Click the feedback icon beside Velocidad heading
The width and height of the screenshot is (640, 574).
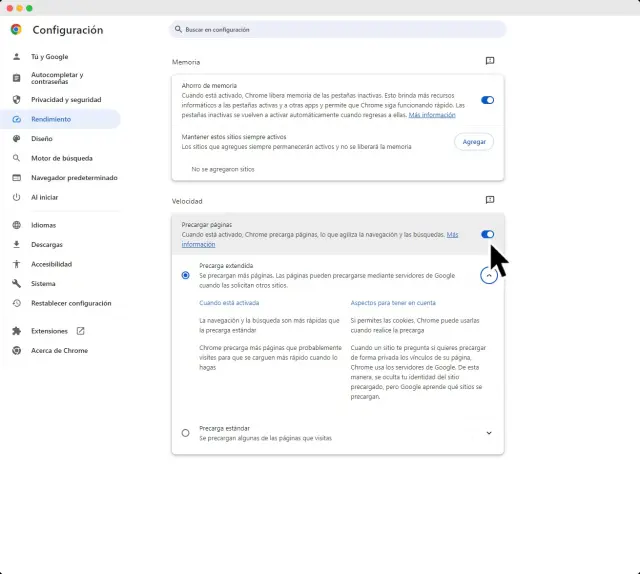[490, 200]
